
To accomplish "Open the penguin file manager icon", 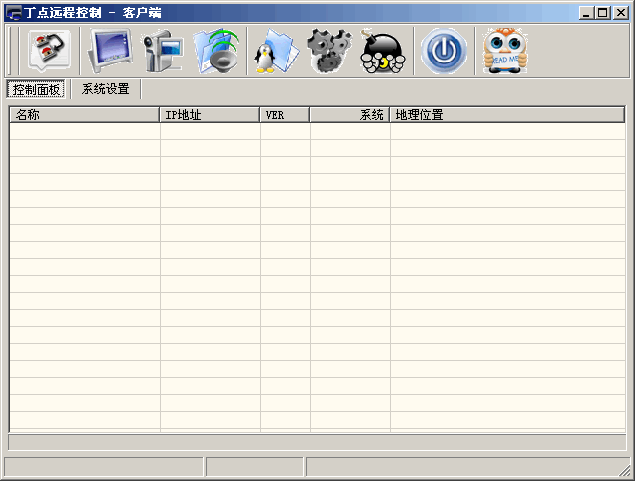I will [277, 51].
